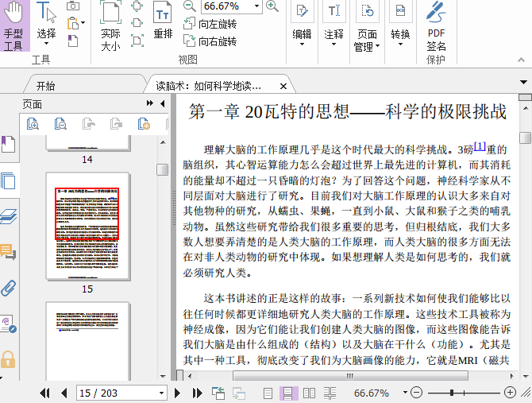Select the page 15 thumbnail

[88, 227]
